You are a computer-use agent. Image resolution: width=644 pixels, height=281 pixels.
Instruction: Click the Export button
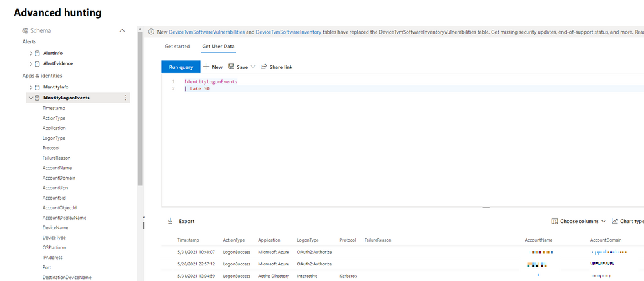click(x=181, y=221)
